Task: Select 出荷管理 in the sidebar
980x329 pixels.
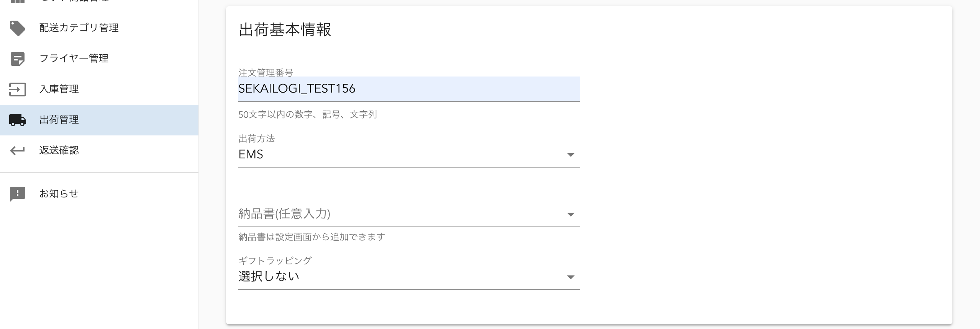Action: pyautogui.click(x=59, y=120)
